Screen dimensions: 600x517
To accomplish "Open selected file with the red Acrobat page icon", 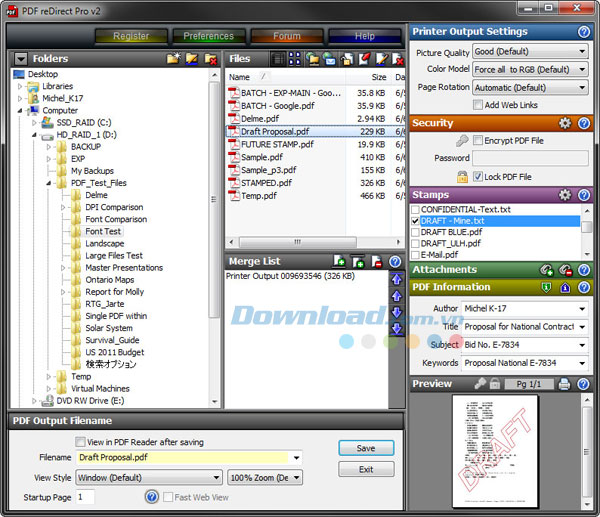I will [364, 59].
